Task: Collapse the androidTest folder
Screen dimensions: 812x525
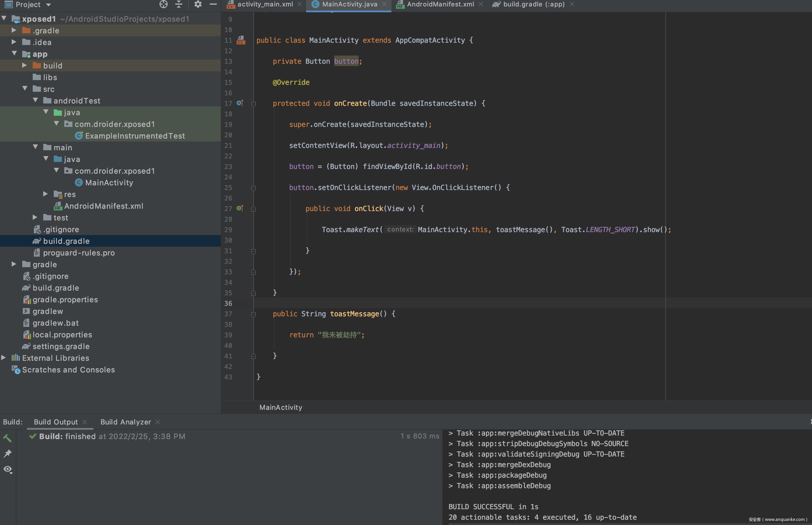Action: point(35,100)
